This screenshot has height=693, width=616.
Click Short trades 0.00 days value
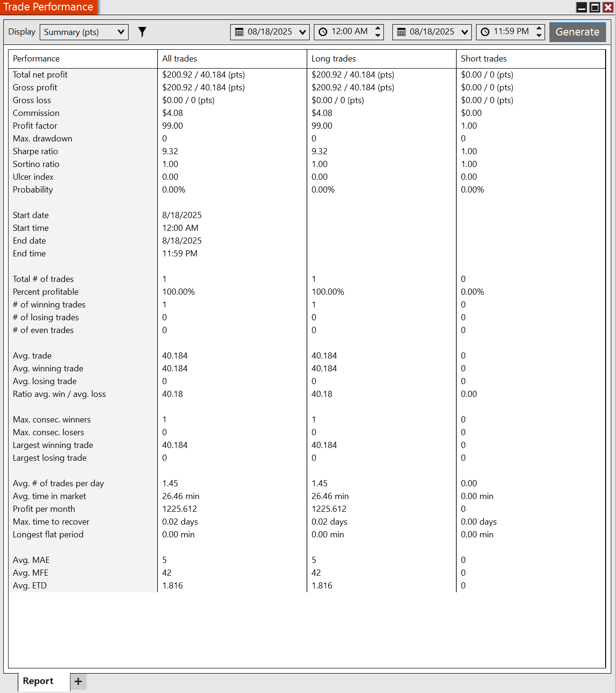(x=479, y=522)
